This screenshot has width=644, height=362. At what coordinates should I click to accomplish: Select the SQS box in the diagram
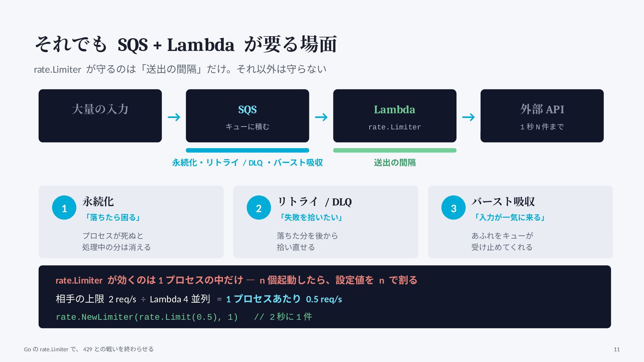tap(248, 116)
